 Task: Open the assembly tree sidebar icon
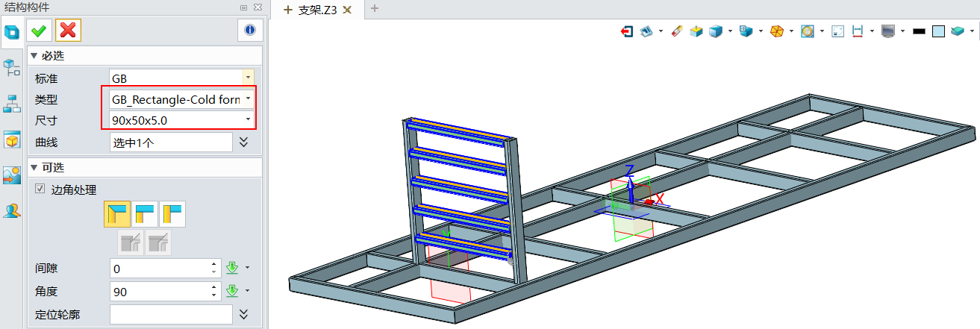coord(12,68)
